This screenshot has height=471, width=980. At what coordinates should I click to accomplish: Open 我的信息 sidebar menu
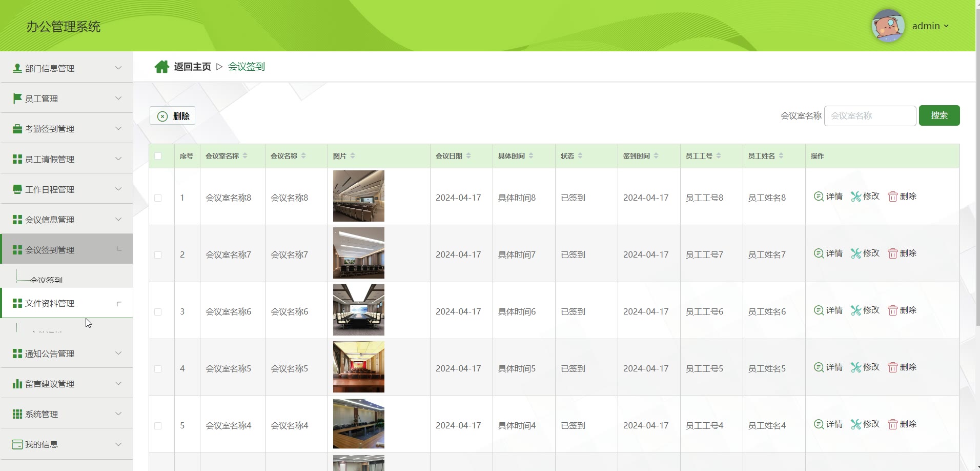tap(67, 444)
